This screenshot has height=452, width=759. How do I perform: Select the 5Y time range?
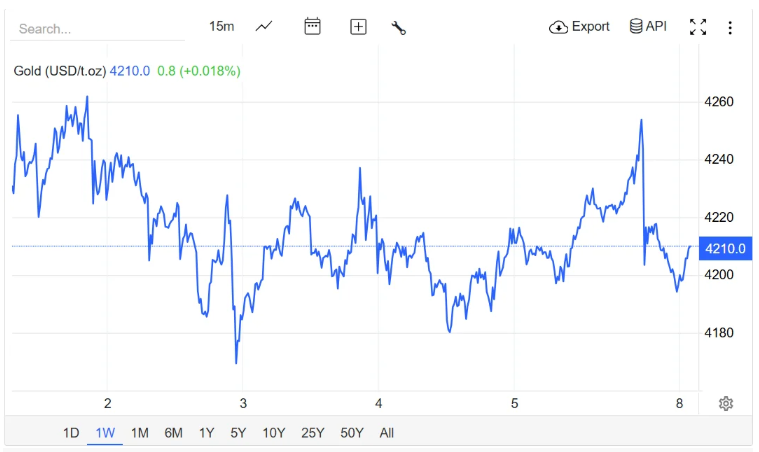pyautogui.click(x=238, y=433)
